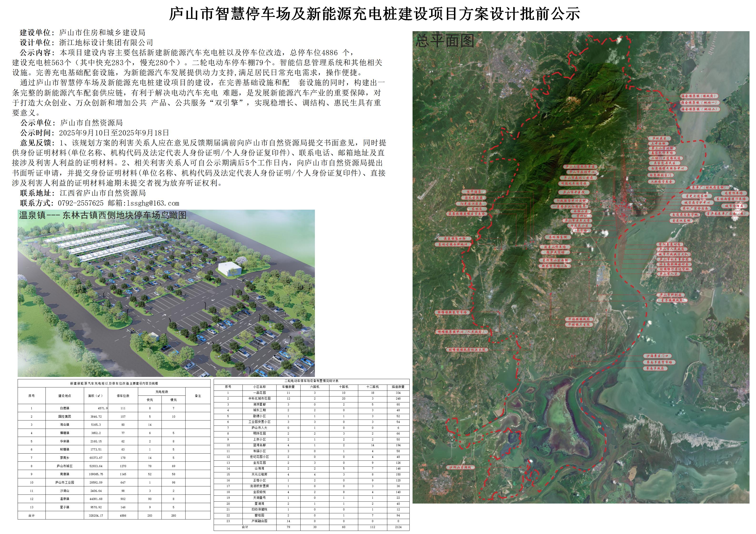Click the 海会镇集镇（镇政府） map label

699,96
